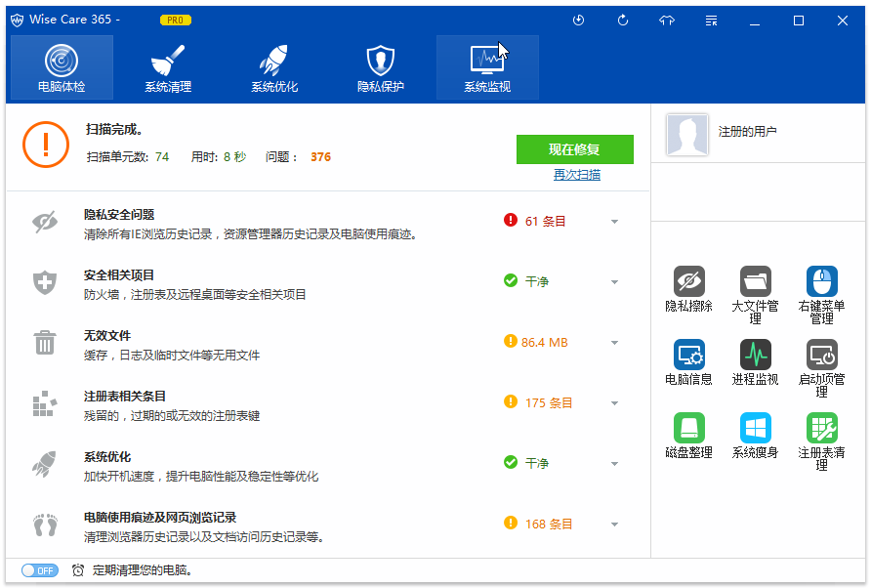Open the 大文件管理 big files manager
871x588 pixels.
(755, 282)
